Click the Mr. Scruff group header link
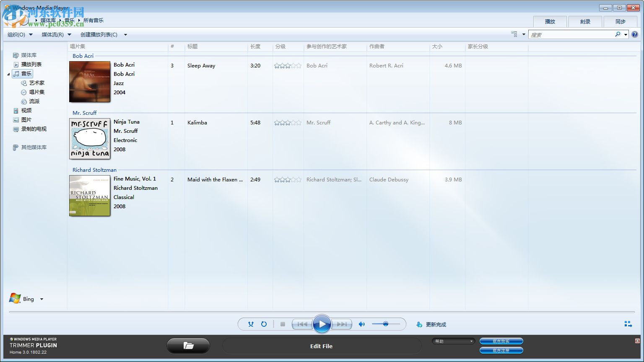644x362 pixels. (x=85, y=113)
